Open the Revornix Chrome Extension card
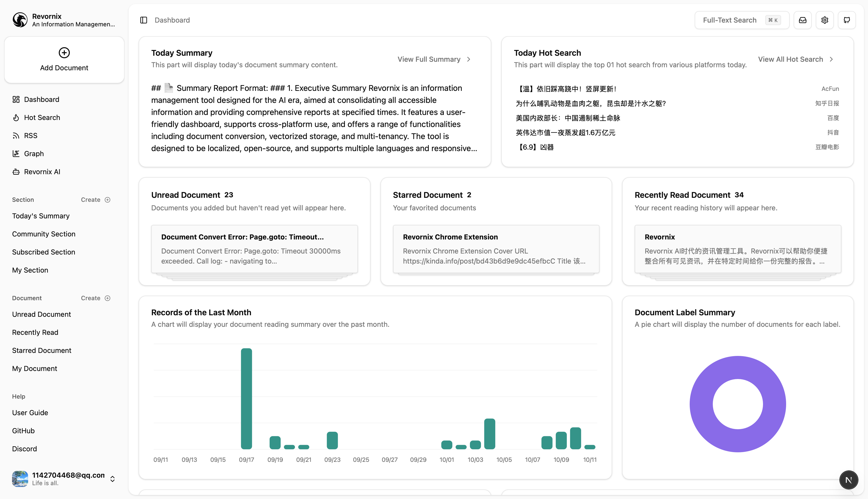This screenshot has height=499, width=868. click(496, 249)
